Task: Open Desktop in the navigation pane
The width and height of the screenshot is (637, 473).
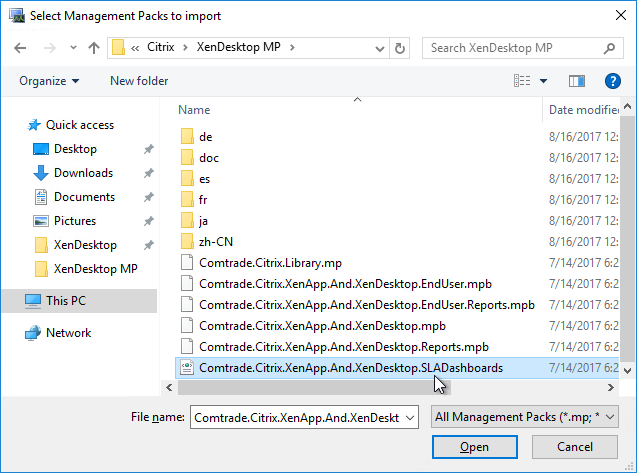Action: (75, 149)
